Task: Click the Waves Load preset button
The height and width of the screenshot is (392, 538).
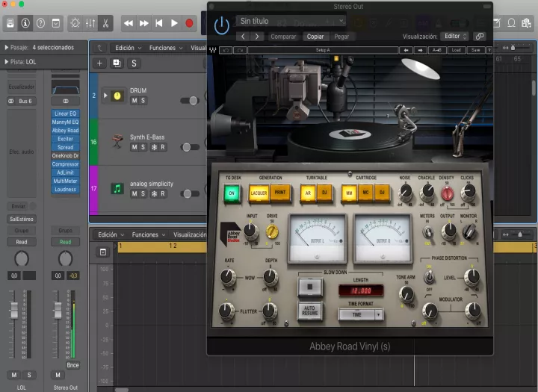Action: pos(456,50)
